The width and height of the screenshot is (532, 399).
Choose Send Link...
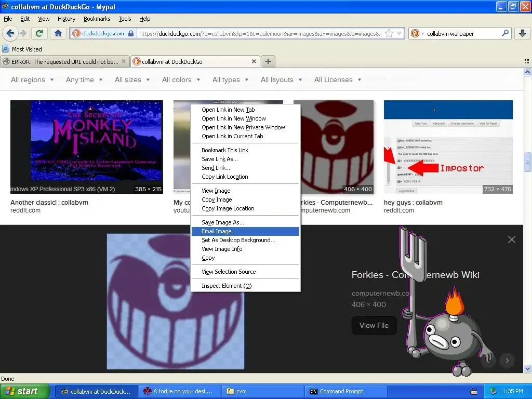tap(245, 168)
